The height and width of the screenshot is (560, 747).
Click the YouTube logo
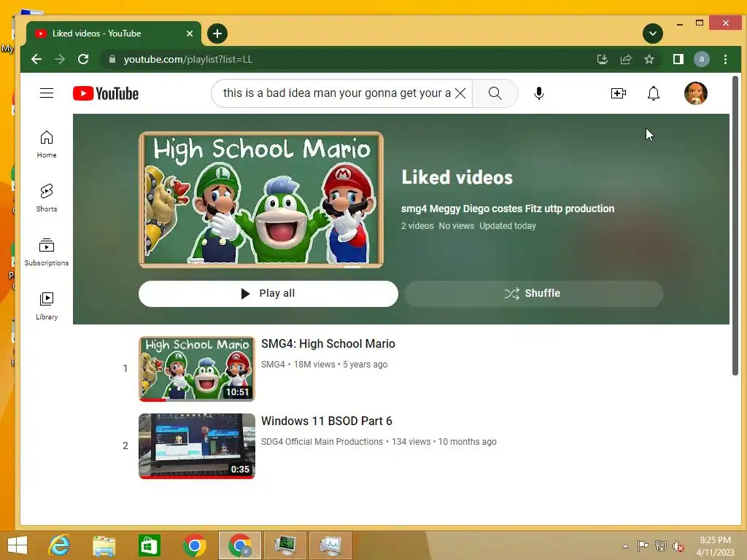click(x=106, y=93)
